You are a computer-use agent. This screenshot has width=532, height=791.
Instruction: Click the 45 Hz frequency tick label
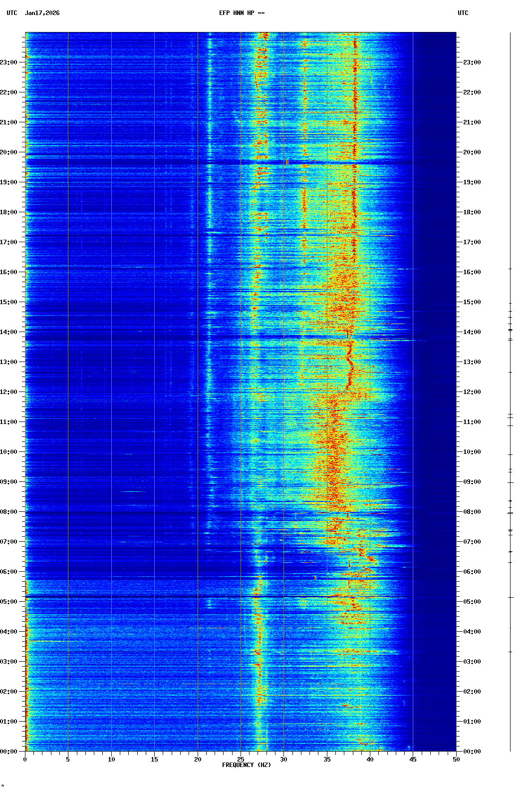coord(413,760)
